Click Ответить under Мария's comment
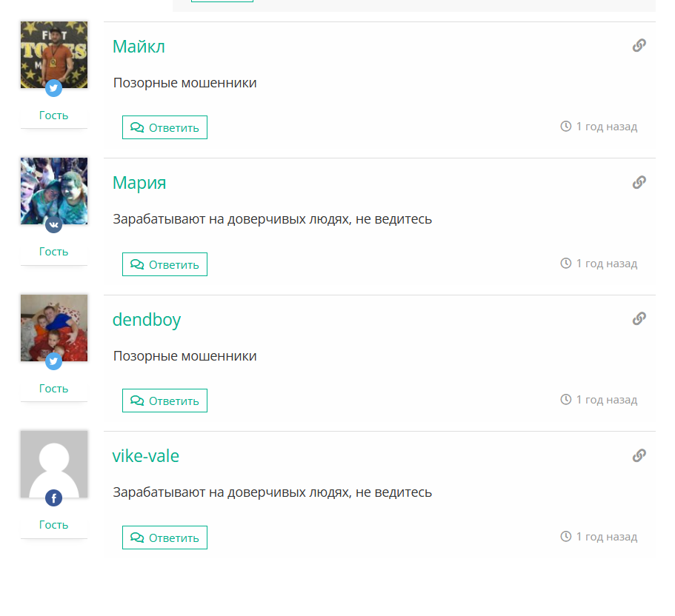The height and width of the screenshot is (616, 675). tap(165, 264)
